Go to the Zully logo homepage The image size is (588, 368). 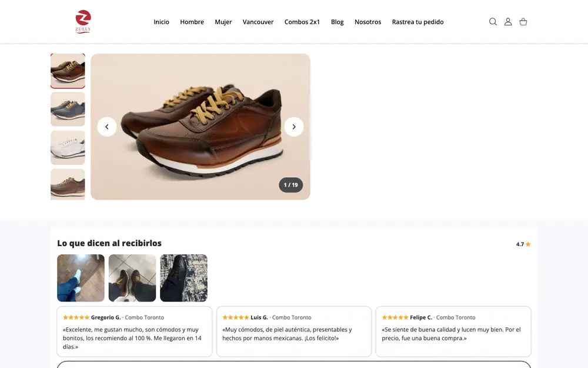tap(83, 22)
